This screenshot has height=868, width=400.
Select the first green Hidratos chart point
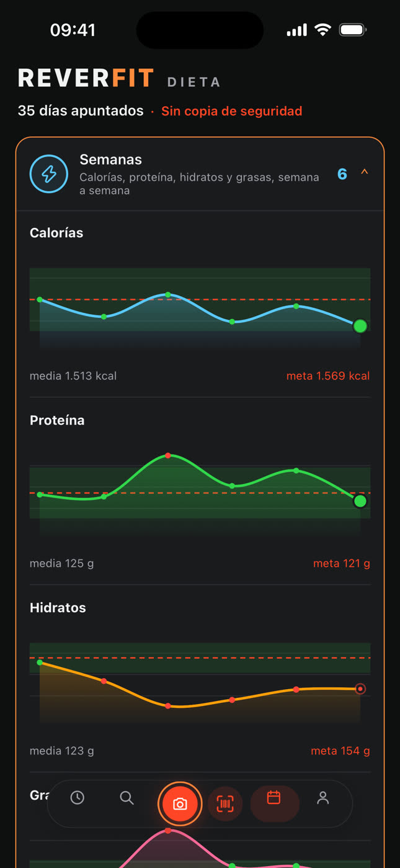40,662
